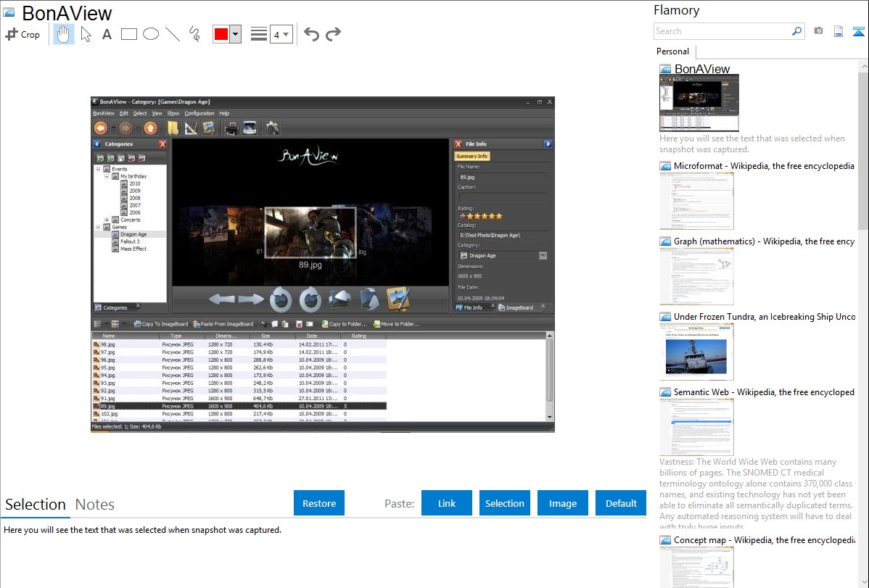Click the red color swatch
The width and height of the screenshot is (869, 588).
221,34
